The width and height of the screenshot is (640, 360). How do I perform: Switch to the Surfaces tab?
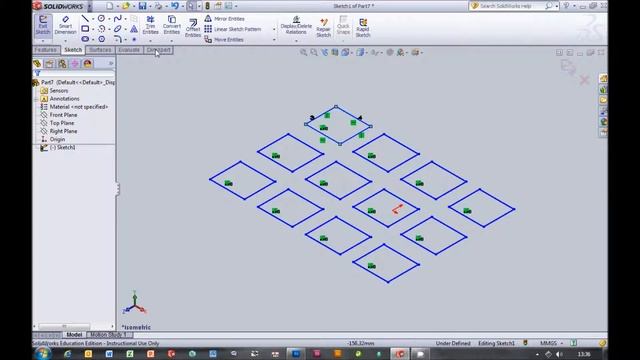100,50
